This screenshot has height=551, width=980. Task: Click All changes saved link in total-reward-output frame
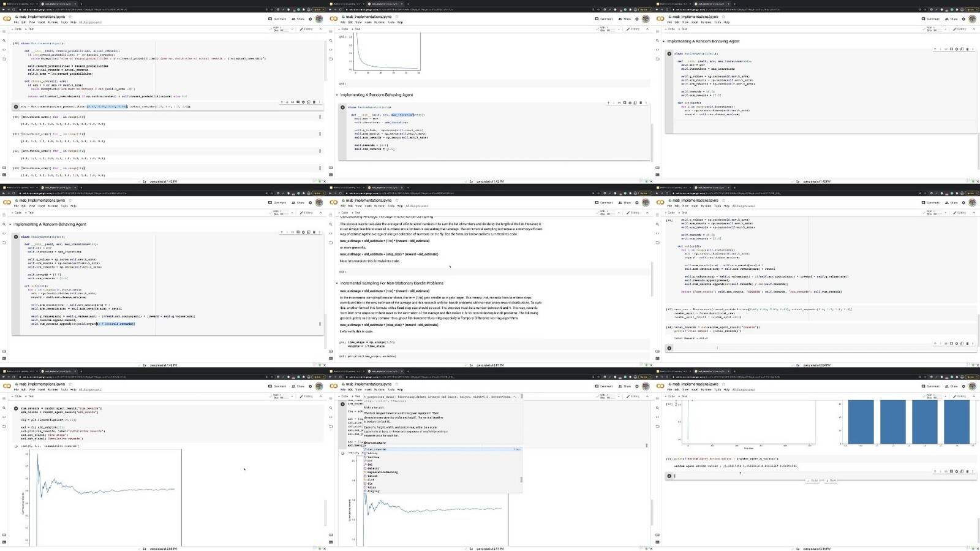click(744, 206)
